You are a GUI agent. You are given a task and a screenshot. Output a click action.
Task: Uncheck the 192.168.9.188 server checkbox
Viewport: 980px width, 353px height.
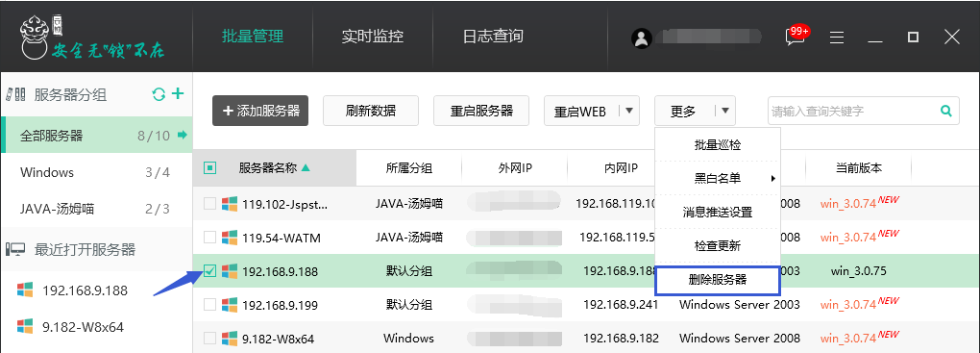[x=210, y=271]
